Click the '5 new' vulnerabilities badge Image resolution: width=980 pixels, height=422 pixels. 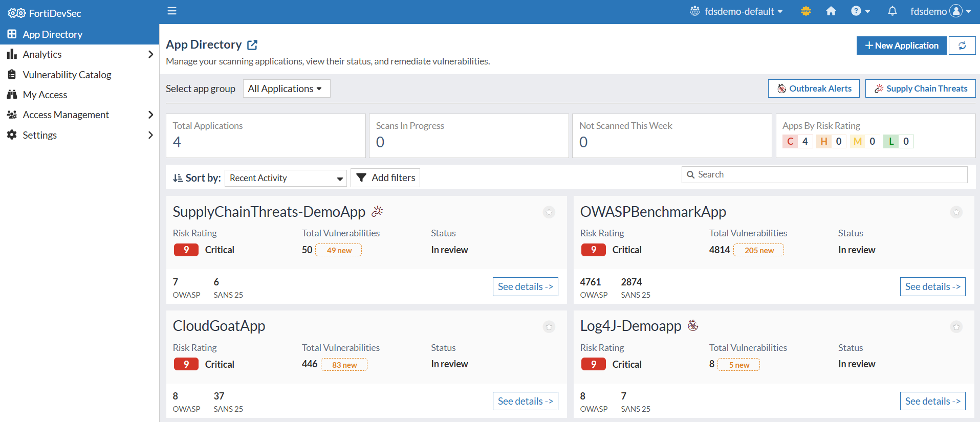coord(739,365)
